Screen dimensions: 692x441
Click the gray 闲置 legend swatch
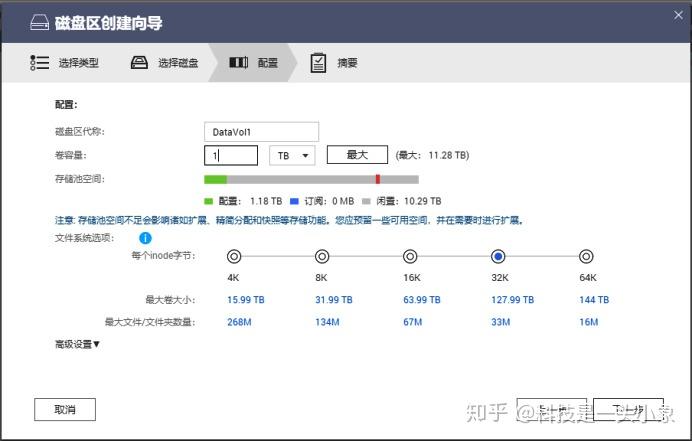click(x=366, y=201)
